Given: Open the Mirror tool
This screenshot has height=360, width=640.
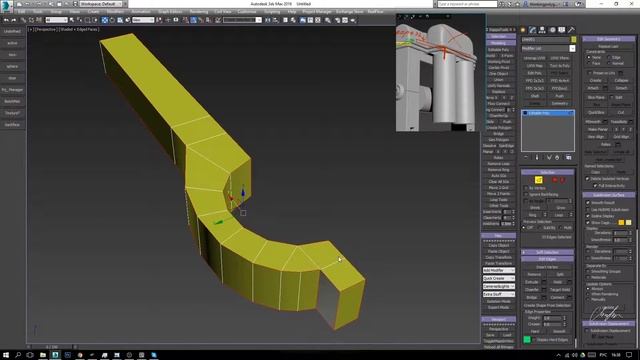Looking at the screenshot, I should pyautogui.click(x=268, y=20).
